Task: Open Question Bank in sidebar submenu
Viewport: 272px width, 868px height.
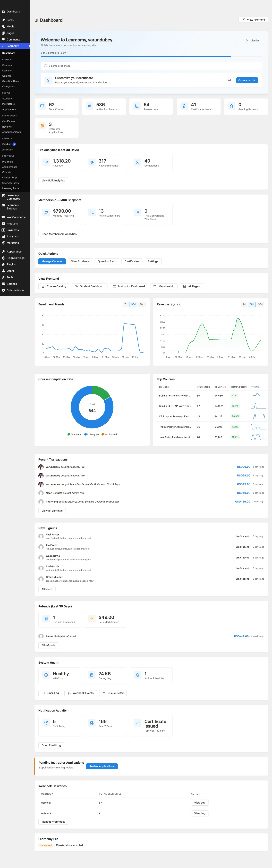Action: pos(10,81)
